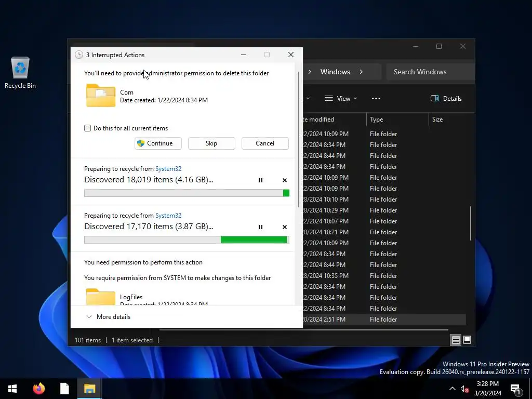The height and width of the screenshot is (399, 532).
Task: Expand More details chevron
Action: pyautogui.click(x=89, y=316)
